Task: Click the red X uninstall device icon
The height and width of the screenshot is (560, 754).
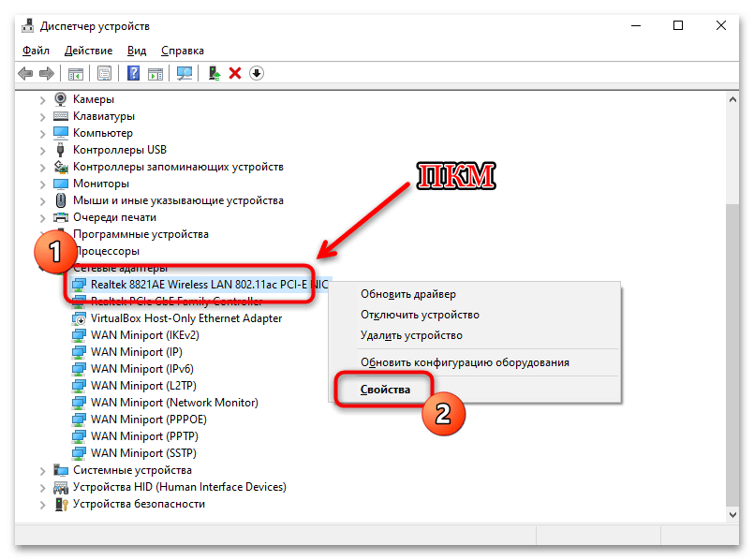Action: click(235, 73)
